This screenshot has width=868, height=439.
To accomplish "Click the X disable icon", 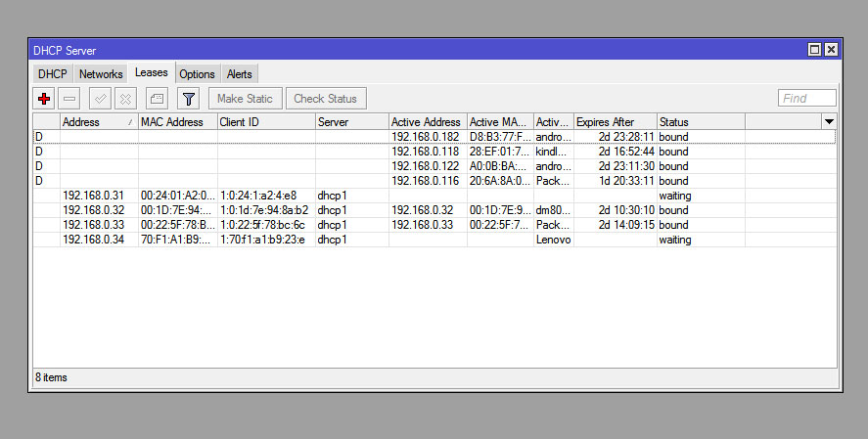I will [125, 99].
